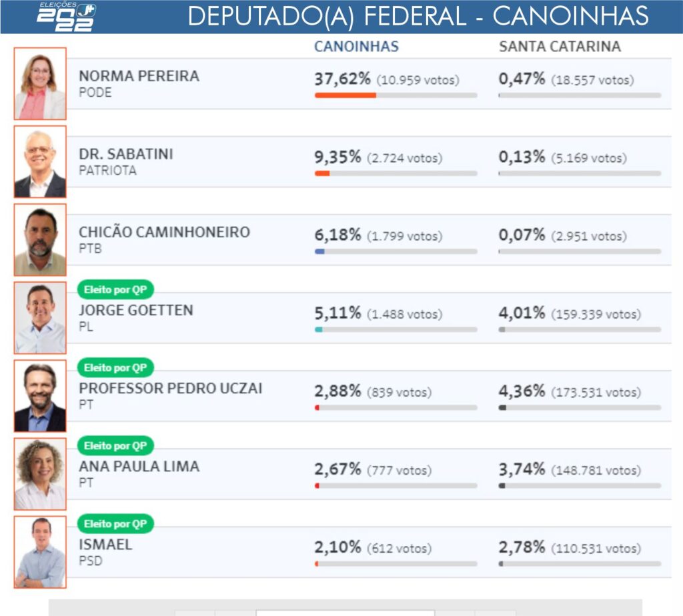This screenshot has width=683, height=616.
Task: Select the SANTA CATARINA column header
Action: [560, 47]
